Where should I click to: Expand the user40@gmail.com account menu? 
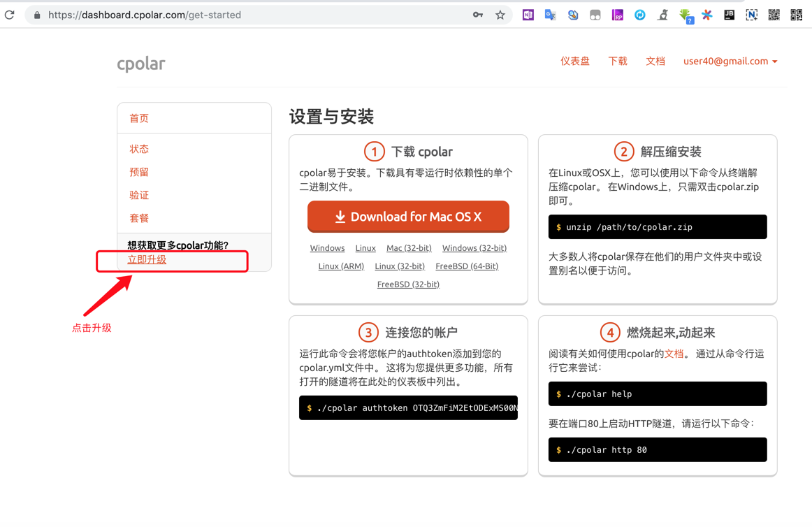[x=730, y=61]
